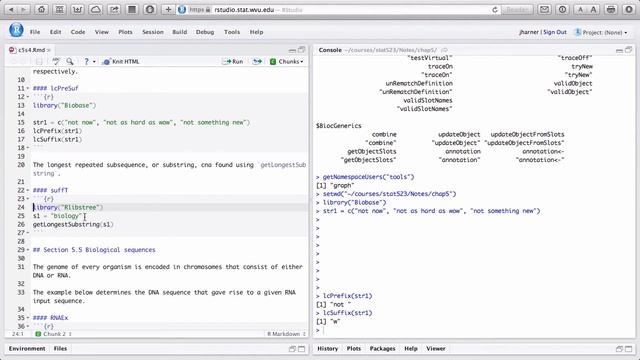
Task: Click the browser back button
Action: pyautogui.click(x=11, y=9)
